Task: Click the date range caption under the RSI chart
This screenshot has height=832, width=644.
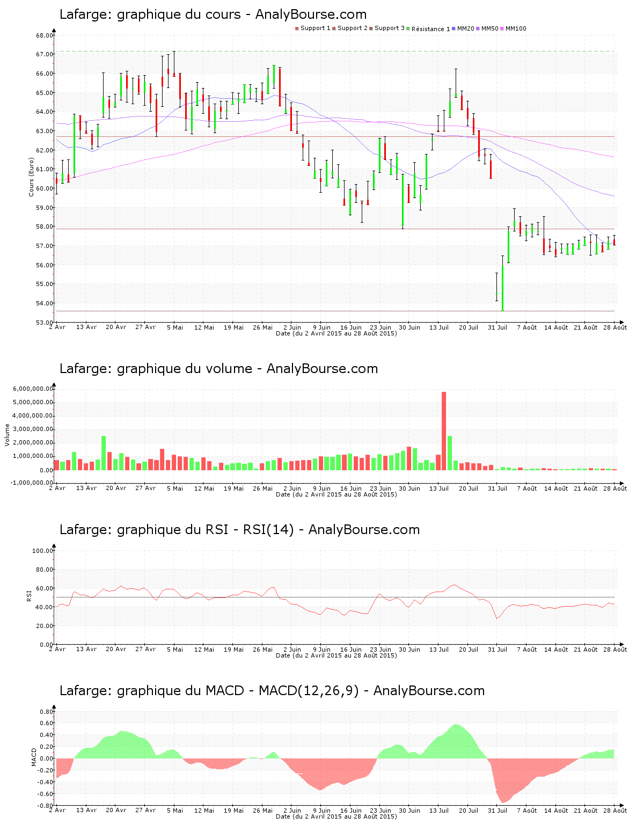Action: point(336,655)
